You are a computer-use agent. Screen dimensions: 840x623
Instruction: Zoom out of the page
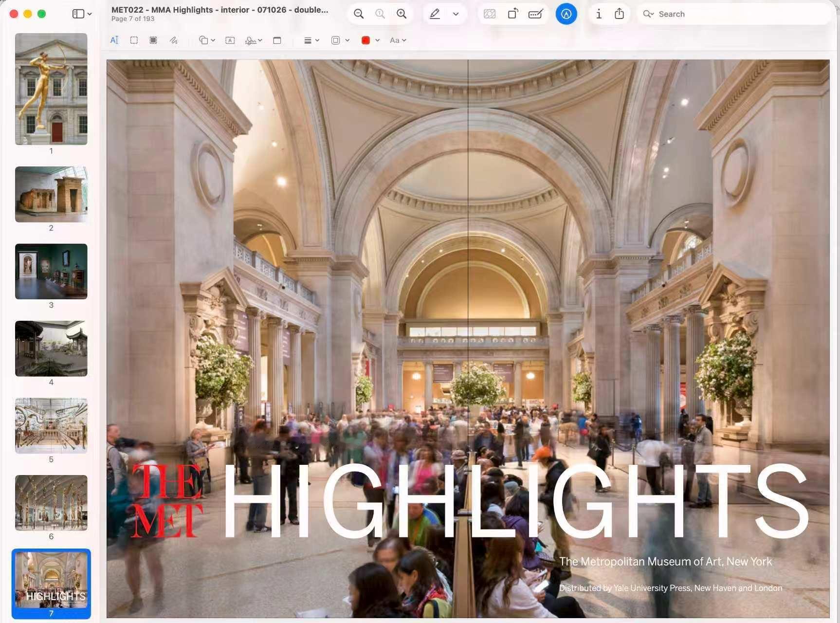[359, 14]
